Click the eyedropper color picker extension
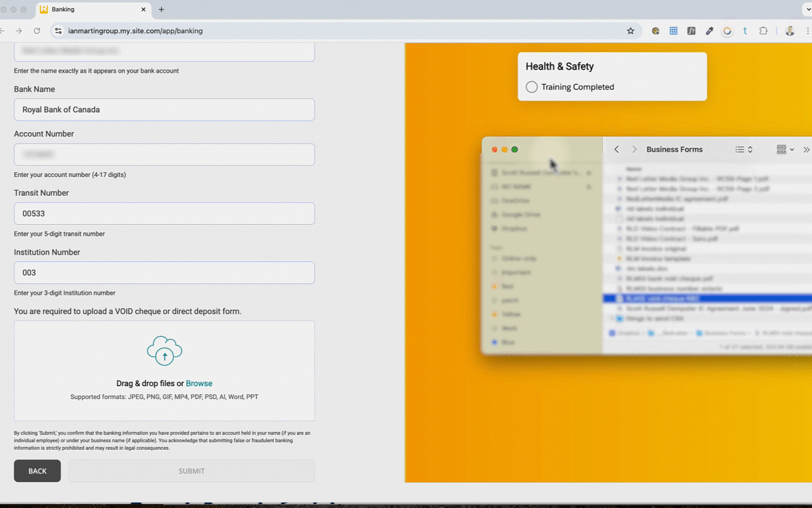 pyautogui.click(x=709, y=30)
